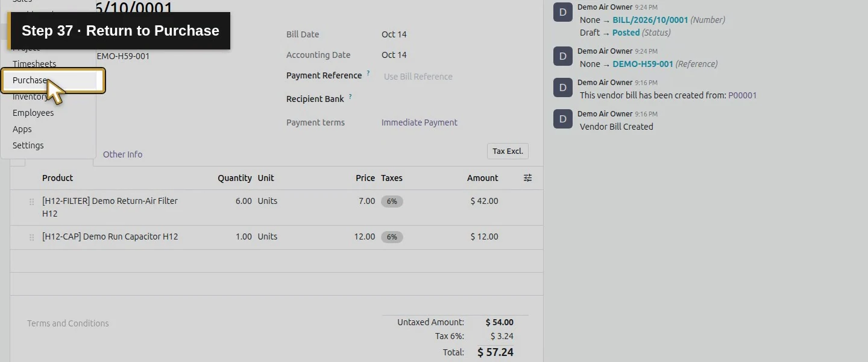Open Employees from the apps menu
This screenshot has height=362, width=868.
click(33, 113)
